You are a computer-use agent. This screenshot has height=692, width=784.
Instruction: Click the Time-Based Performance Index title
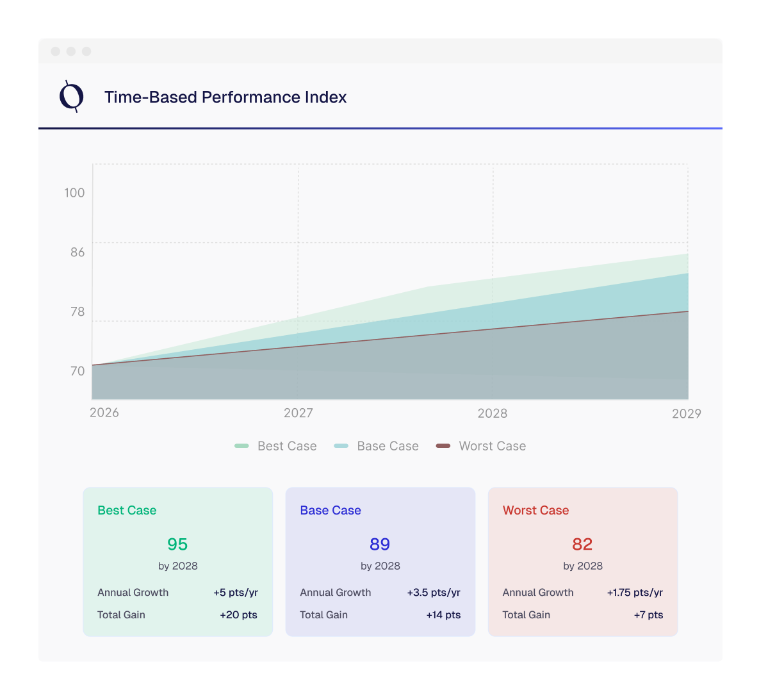click(x=225, y=97)
